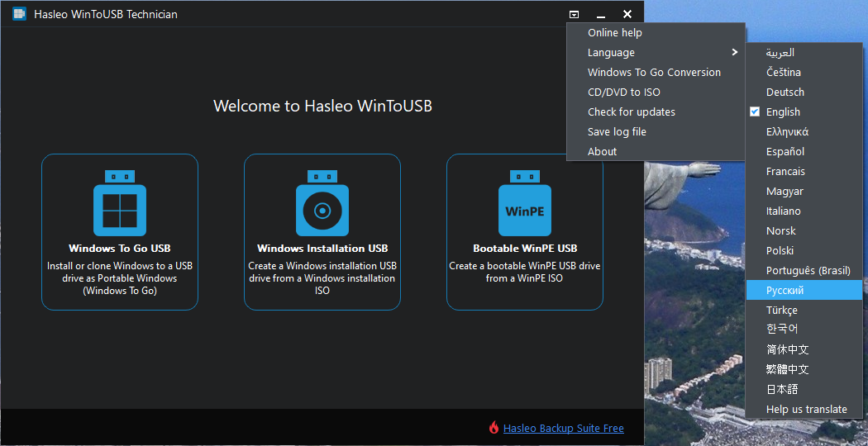Click the title bar menu dropdown icon
This screenshot has width=868, height=446.
coord(574,14)
